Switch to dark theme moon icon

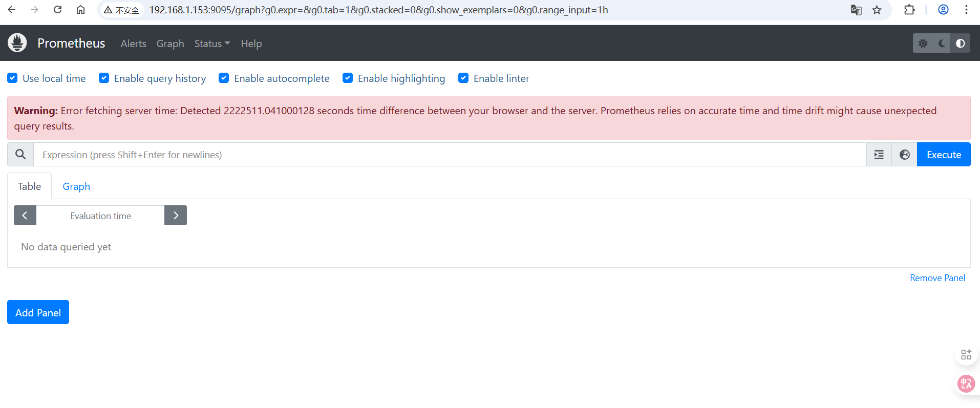(942, 44)
